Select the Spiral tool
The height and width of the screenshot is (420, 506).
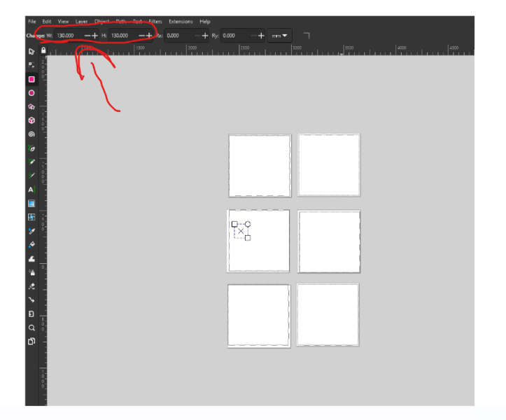click(x=31, y=134)
